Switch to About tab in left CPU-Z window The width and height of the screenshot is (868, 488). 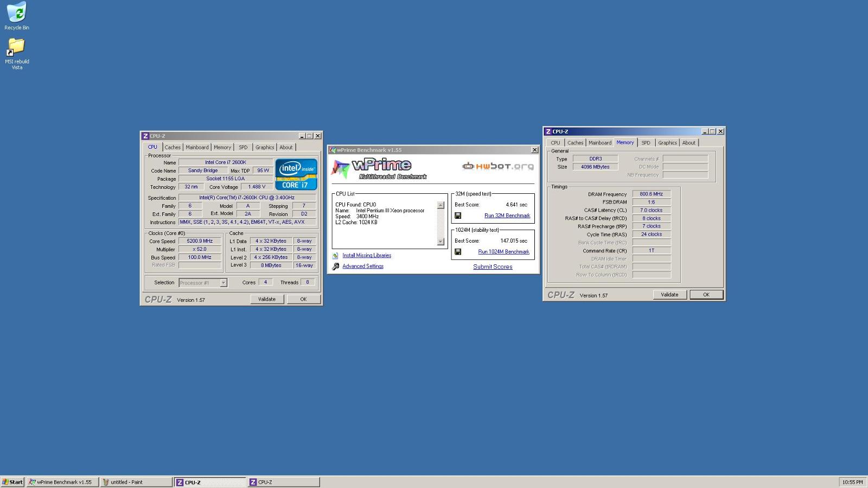[x=286, y=148]
